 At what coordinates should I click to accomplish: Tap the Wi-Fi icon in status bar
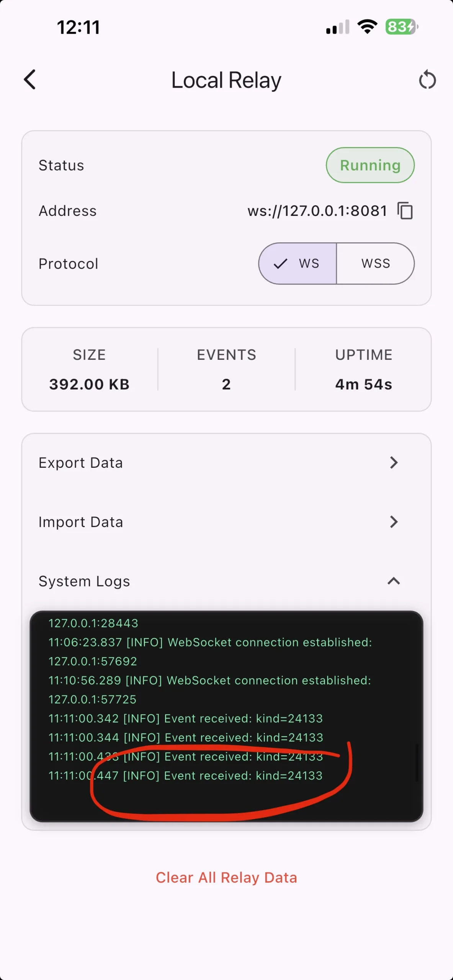point(367,27)
